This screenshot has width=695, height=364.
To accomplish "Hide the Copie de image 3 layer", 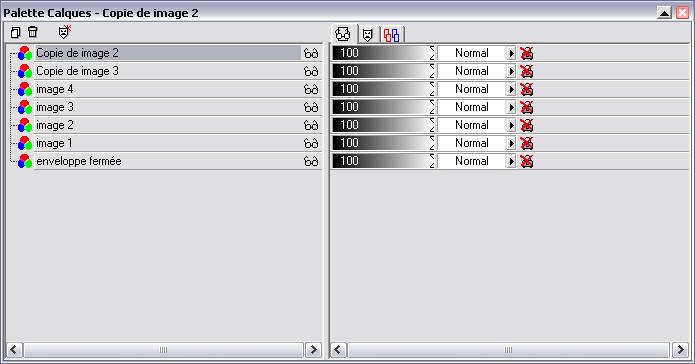I will click(x=311, y=71).
